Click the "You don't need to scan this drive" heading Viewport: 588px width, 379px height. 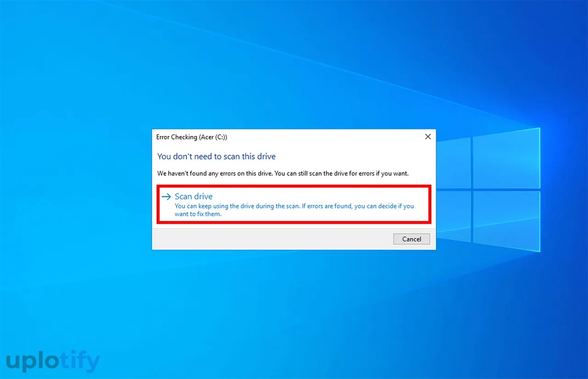(216, 156)
